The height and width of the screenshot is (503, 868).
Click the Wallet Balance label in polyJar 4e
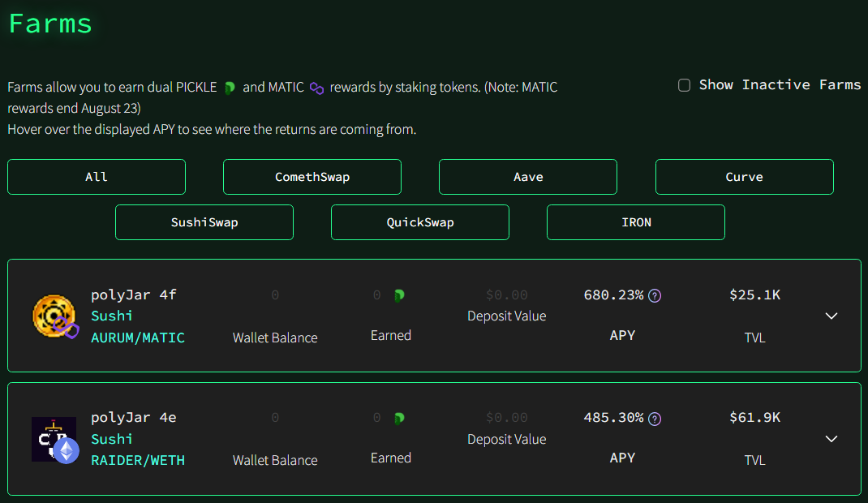275,460
